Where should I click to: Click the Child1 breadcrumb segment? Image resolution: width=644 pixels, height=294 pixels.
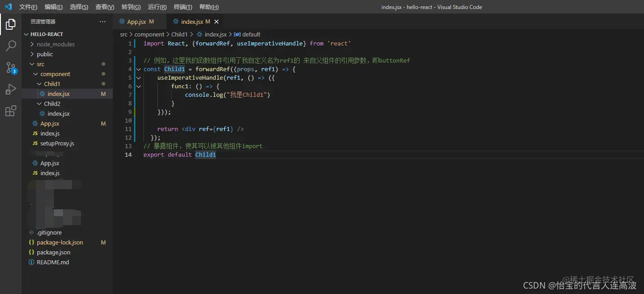179,34
